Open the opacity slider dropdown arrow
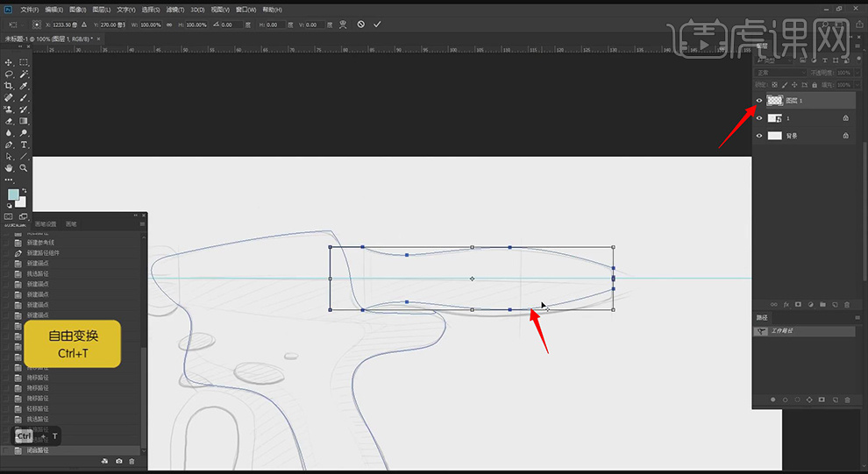The width and height of the screenshot is (868, 474). pos(857,73)
